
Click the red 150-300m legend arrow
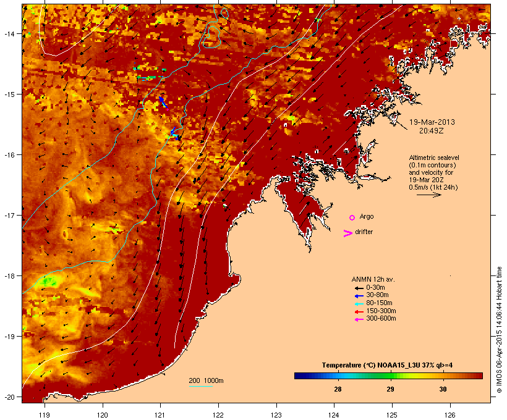click(x=359, y=312)
